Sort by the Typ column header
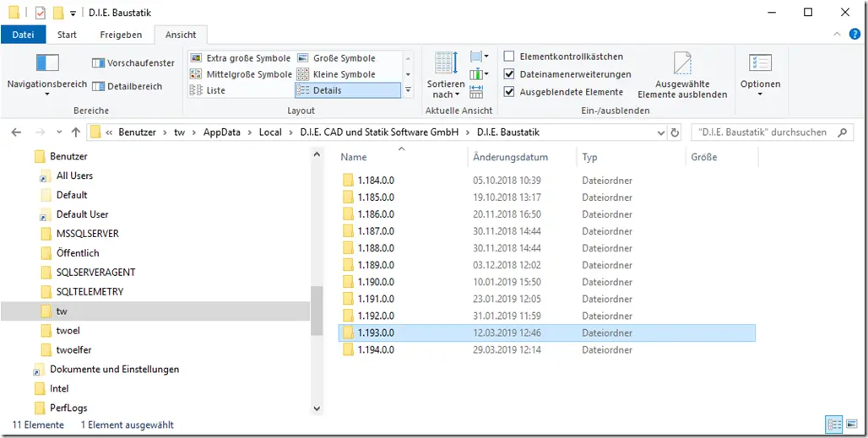 (x=631, y=157)
